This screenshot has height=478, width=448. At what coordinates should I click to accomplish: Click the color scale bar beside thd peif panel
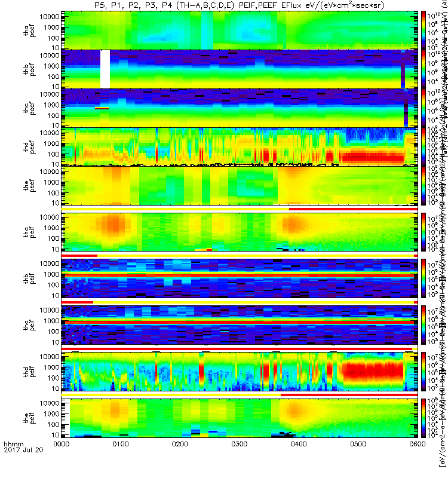424,371
